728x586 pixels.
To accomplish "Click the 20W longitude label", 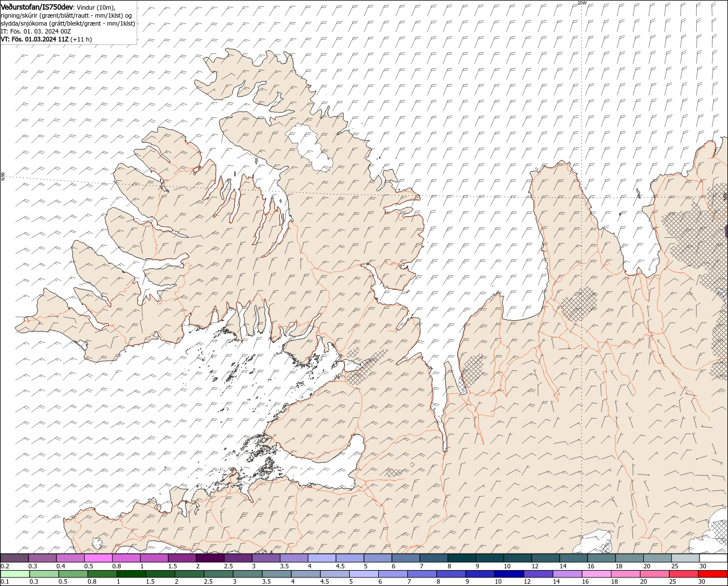I will pyautogui.click(x=581, y=3).
